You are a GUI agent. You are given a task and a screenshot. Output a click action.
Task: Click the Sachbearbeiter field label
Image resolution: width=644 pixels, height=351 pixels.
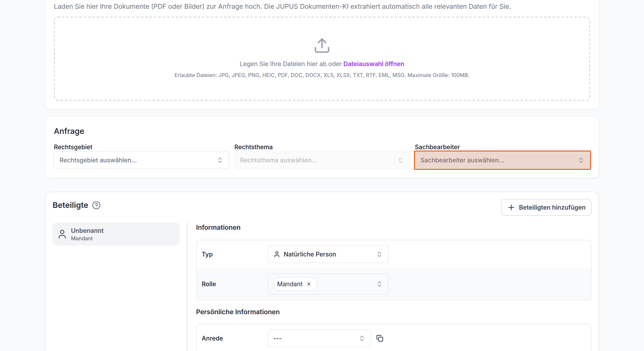pos(437,147)
